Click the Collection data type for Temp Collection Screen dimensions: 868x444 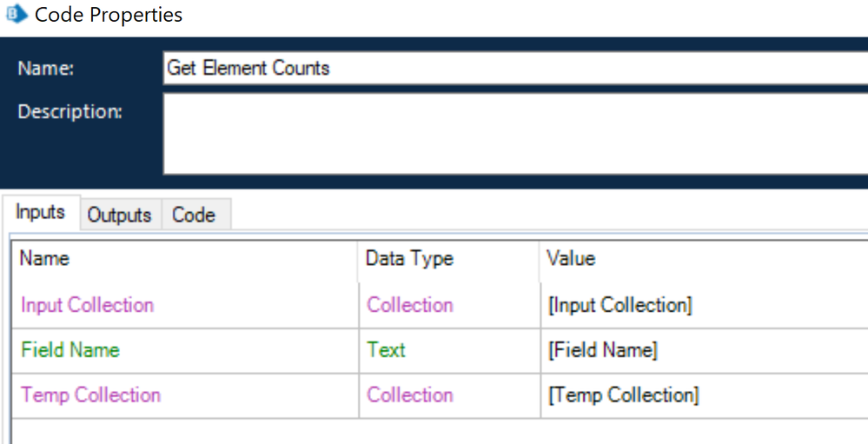[410, 394]
